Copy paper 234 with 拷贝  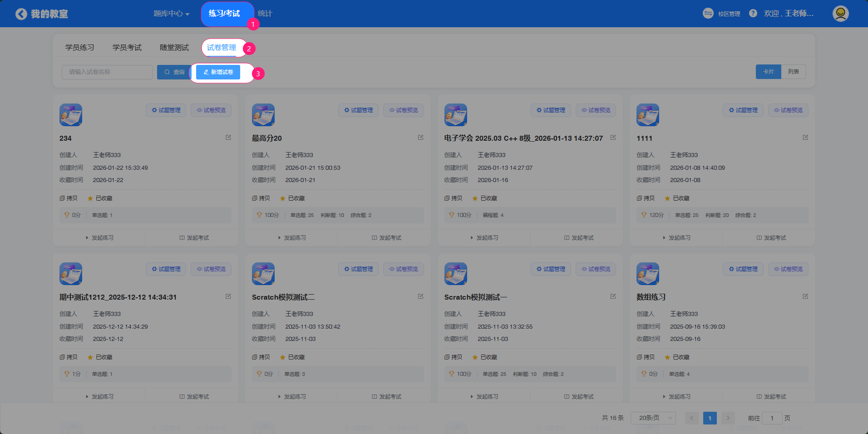(69, 198)
